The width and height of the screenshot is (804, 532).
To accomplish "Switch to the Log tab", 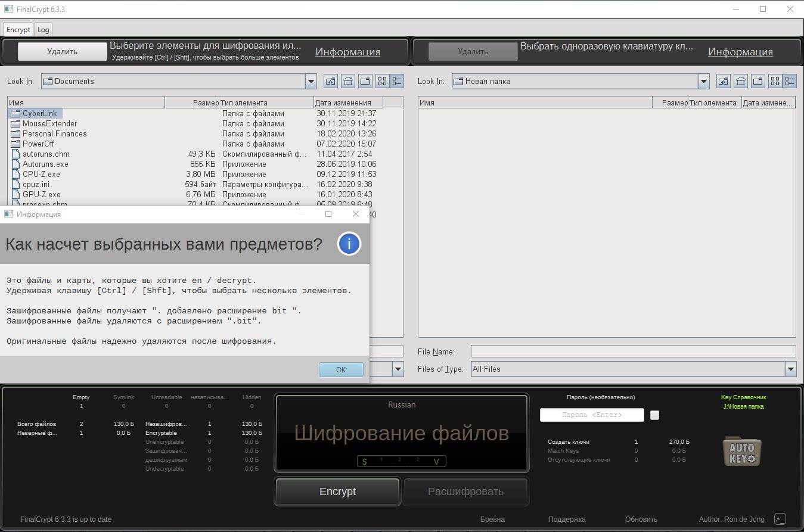I will 43,29.
